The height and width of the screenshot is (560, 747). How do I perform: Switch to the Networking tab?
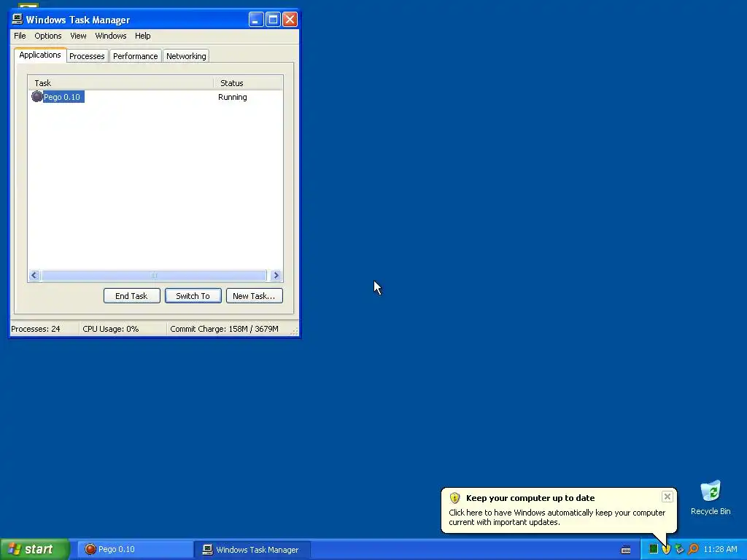point(186,56)
